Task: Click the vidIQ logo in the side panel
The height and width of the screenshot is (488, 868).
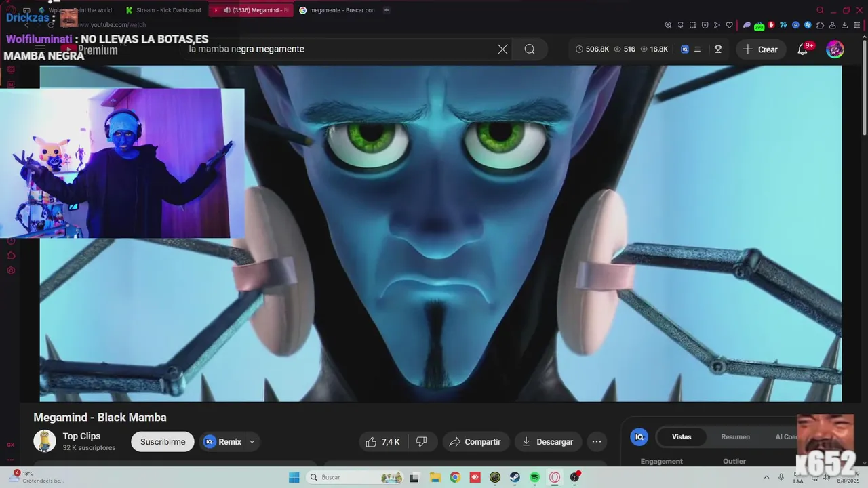Action: (x=639, y=437)
